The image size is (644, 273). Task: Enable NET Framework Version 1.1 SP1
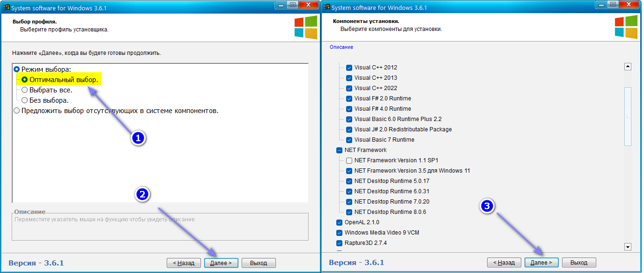[349, 160]
